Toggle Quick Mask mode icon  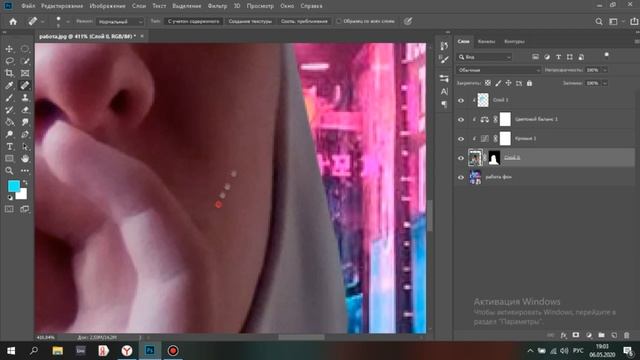pyautogui.click(x=9, y=209)
